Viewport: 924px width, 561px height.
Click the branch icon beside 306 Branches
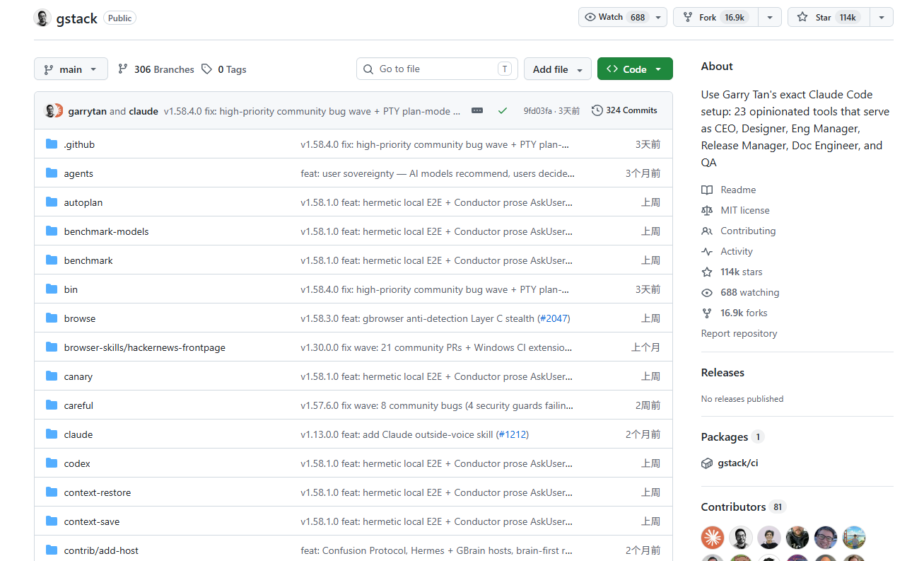click(123, 69)
